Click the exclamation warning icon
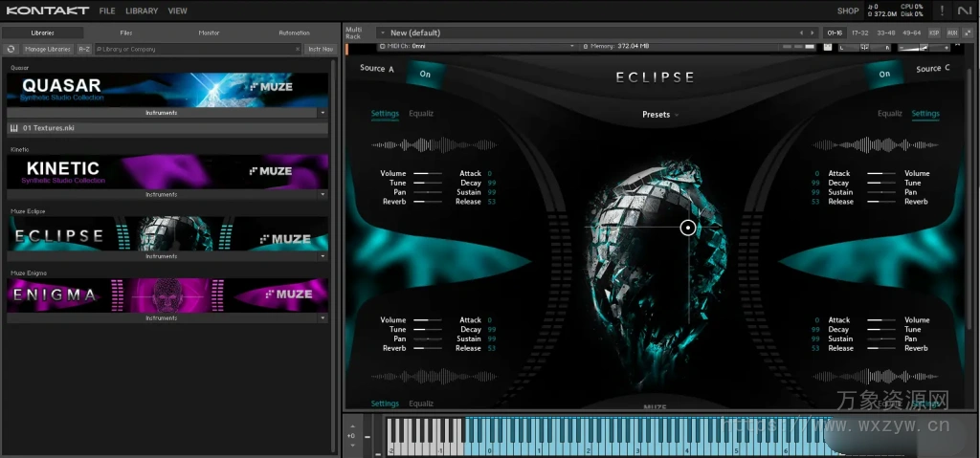Image resolution: width=980 pixels, height=458 pixels. click(x=942, y=11)
